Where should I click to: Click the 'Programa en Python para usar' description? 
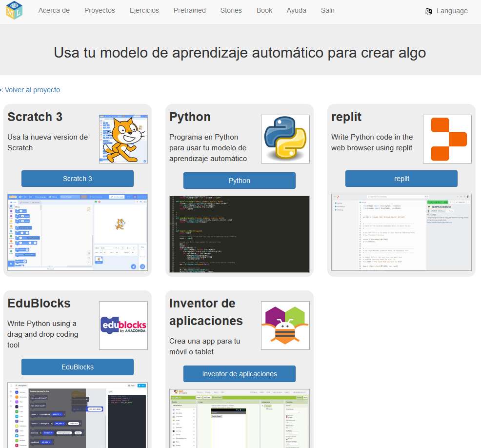point(208,148)
